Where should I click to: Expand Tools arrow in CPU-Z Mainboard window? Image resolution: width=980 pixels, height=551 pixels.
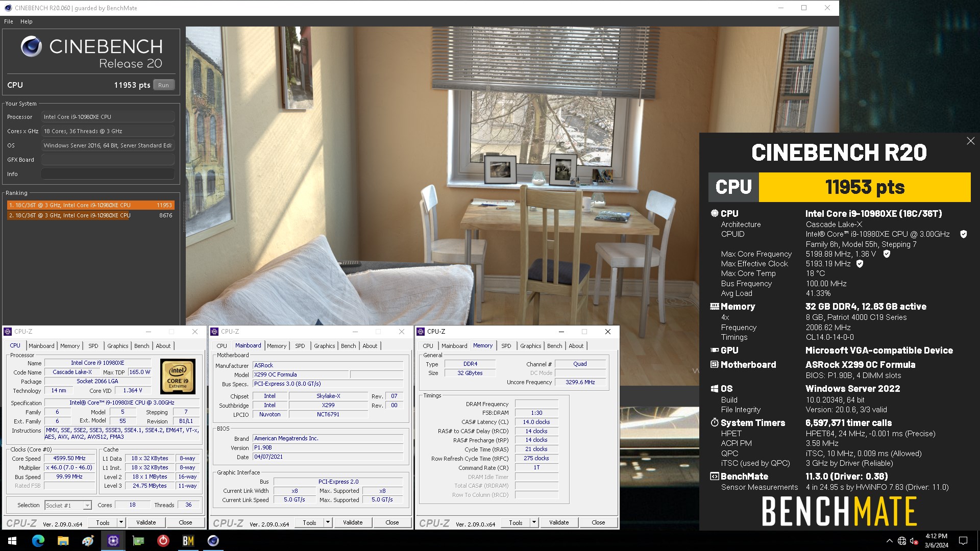coord(328,522)
